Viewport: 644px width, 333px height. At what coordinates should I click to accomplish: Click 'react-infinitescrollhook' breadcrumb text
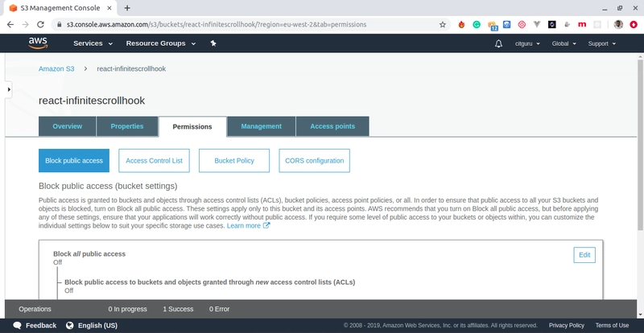[131, 68]
